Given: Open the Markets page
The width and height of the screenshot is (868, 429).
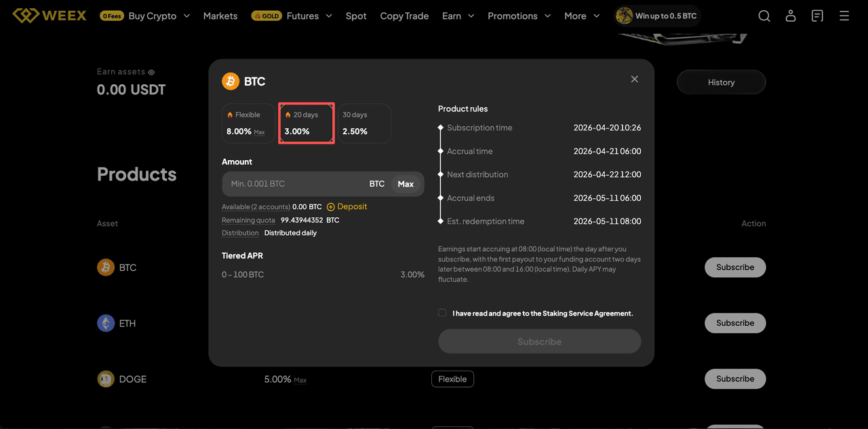Looking at the screenshot, I should point(220,16).
